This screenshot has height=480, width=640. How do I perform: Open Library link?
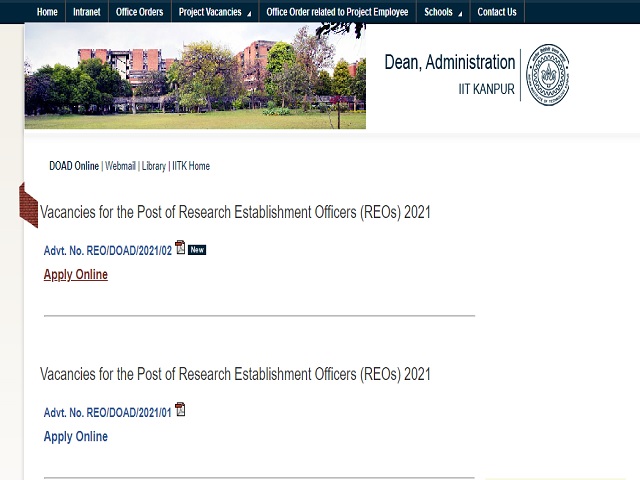[x=153, y=166]
